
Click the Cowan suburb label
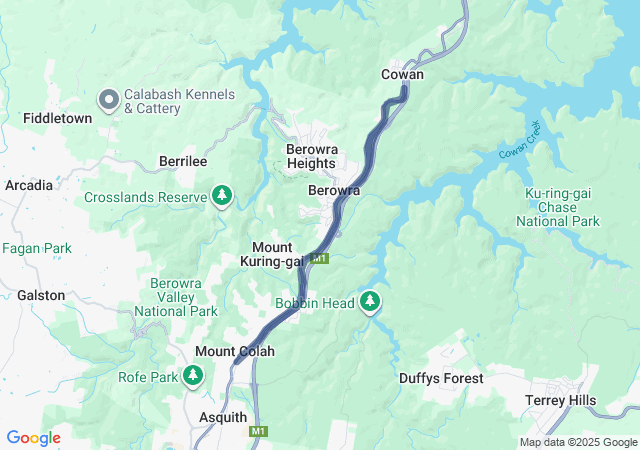402,74
